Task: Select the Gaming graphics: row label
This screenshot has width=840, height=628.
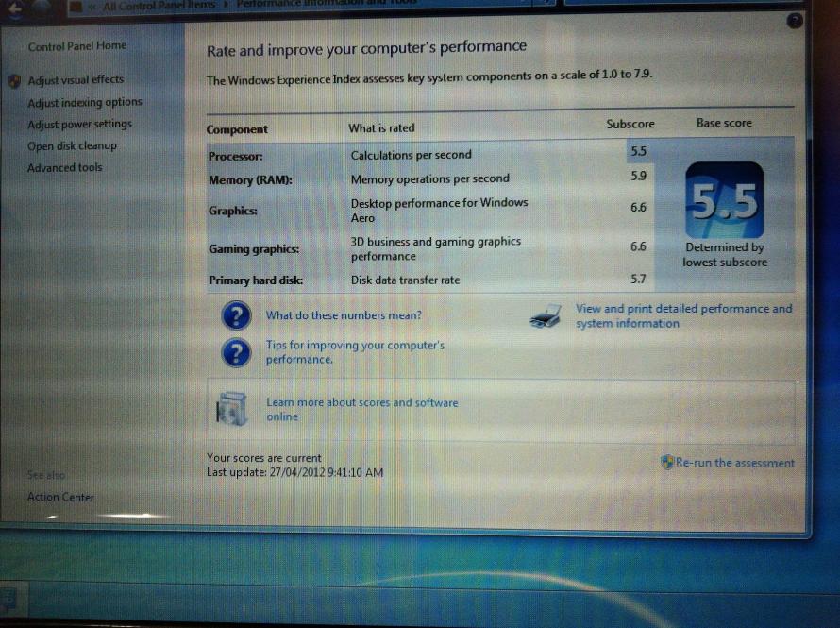Action: click(x=254, y=249)
